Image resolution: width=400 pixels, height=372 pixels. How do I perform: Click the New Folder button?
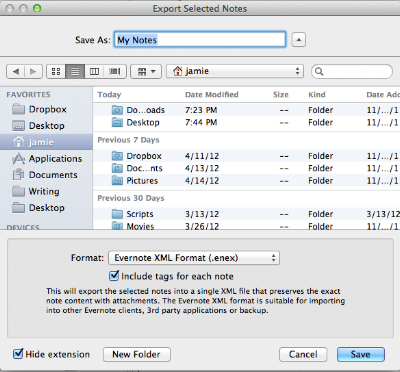pyautogui.click(x=137, y=354)
